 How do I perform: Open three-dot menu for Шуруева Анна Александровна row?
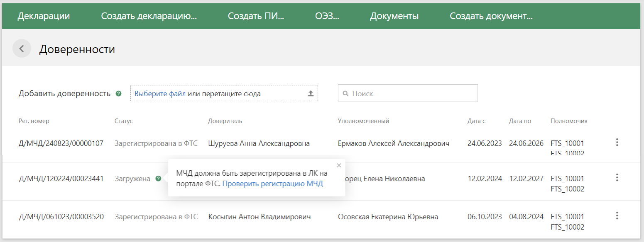(x=617, y=143)
